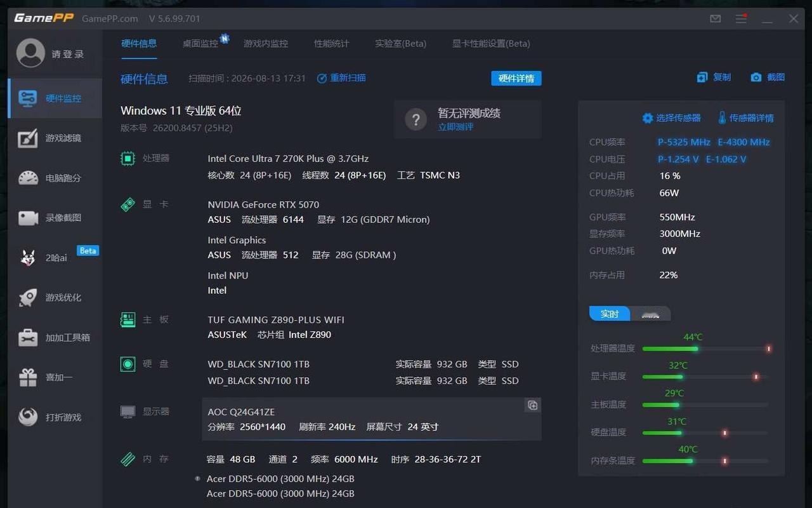The height and width of the screenshot is (508, 812).
Task: Open 传感器详情 thermometer option
Action: point(745,118)
